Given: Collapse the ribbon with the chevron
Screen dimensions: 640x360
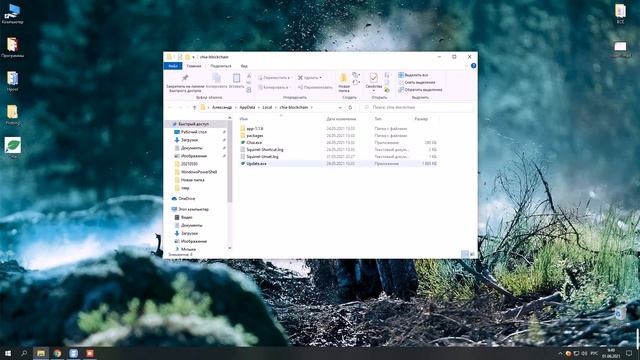Looking at the screenshot, I should tap(466, 66).
